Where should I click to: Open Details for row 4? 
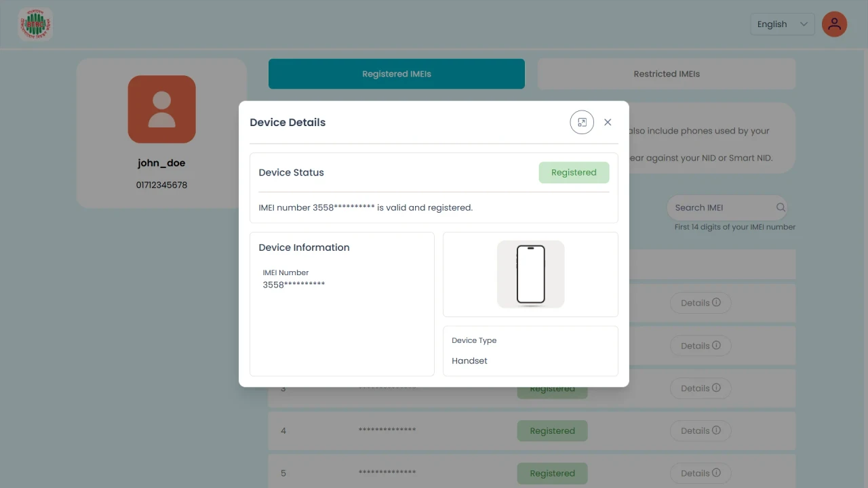701,430
